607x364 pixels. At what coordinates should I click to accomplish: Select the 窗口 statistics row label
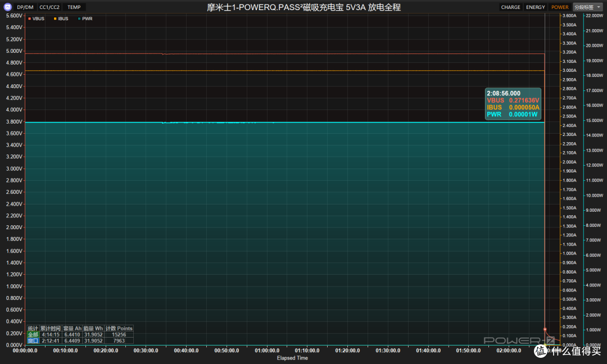click(33, 341)
